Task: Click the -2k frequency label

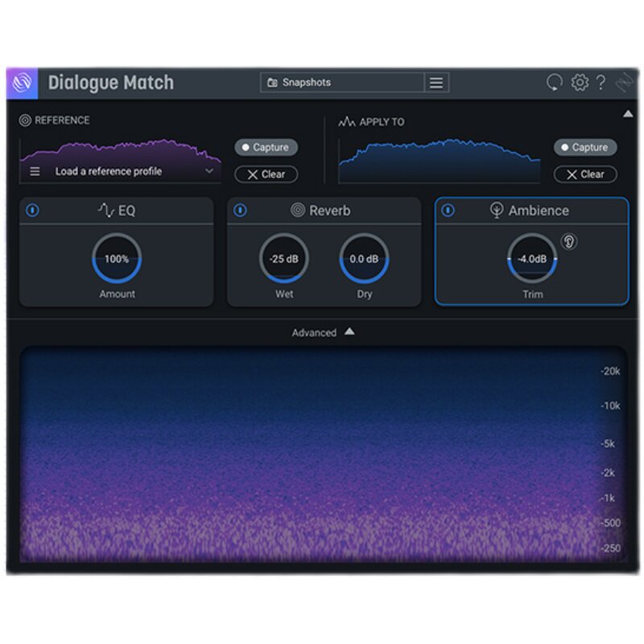Action: coord(608,473)
